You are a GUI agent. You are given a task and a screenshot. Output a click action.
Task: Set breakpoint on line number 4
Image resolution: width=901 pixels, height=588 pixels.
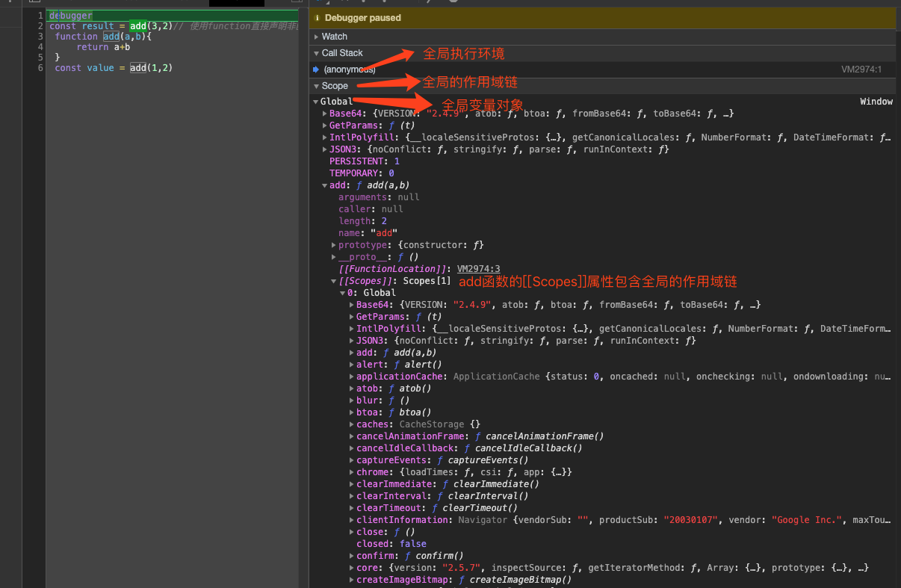41,47
